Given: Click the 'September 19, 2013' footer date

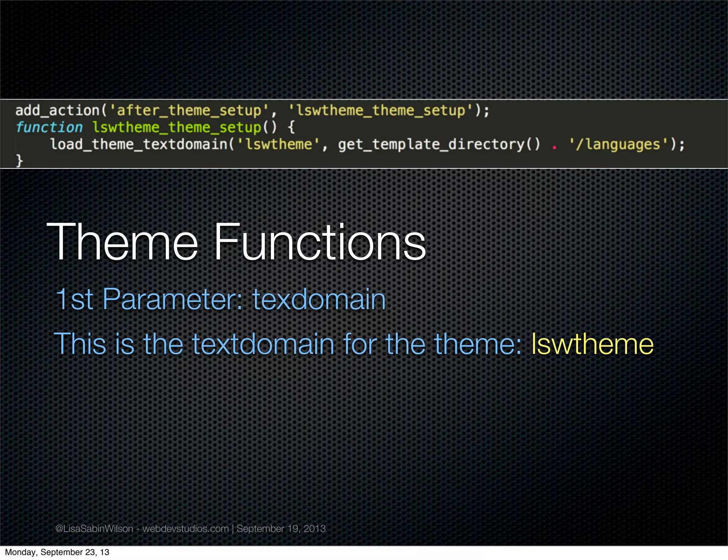Looking at the screenshot, I should (281, 529).
